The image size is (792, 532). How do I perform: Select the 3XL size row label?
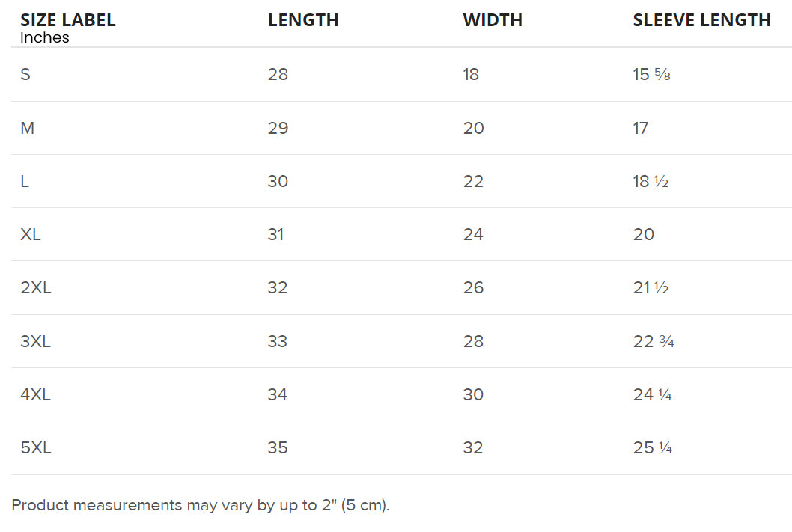tap(36, 341)
